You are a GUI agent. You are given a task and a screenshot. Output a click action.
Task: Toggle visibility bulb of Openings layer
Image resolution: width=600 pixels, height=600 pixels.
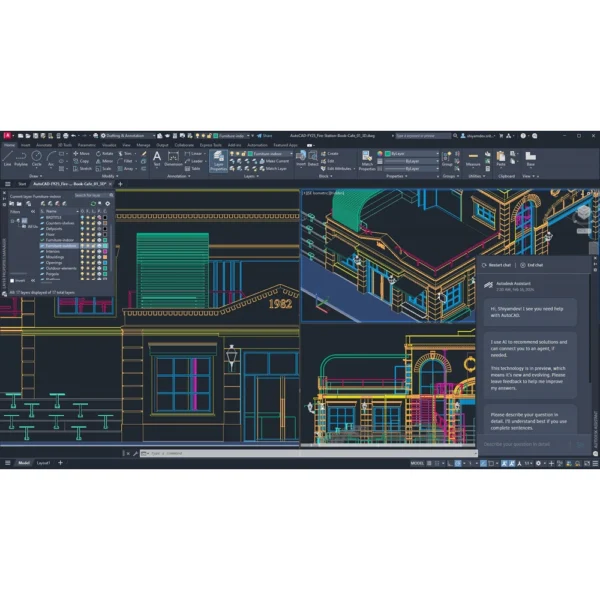[82, 263]
